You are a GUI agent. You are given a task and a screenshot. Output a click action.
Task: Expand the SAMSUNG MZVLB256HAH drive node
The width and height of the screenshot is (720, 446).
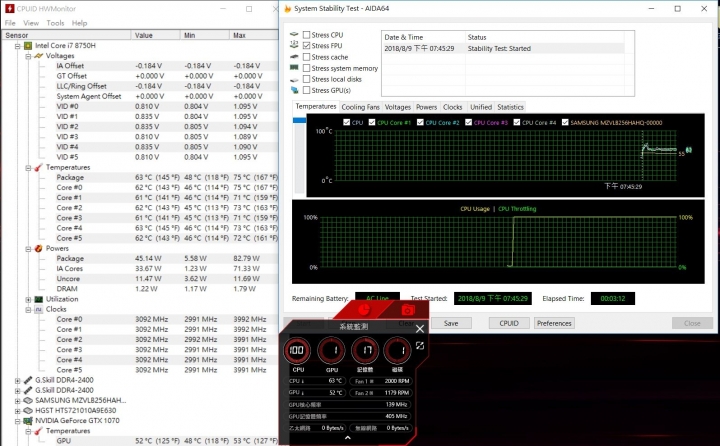(17, 400)
